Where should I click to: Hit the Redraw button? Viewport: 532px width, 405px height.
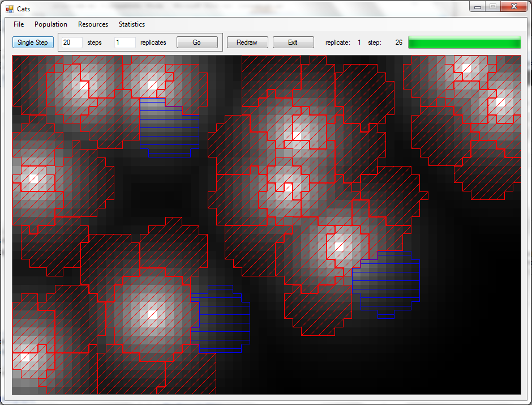coord(247,42)
